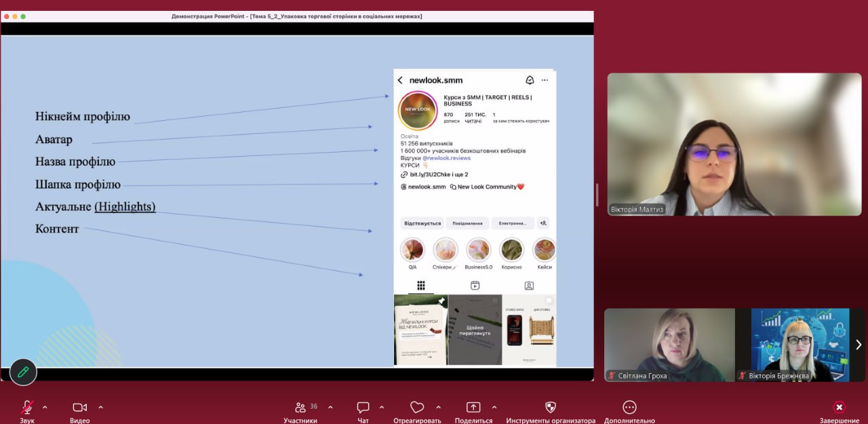
Task: Open the Чат chat panel
Action: coord(363,408)
